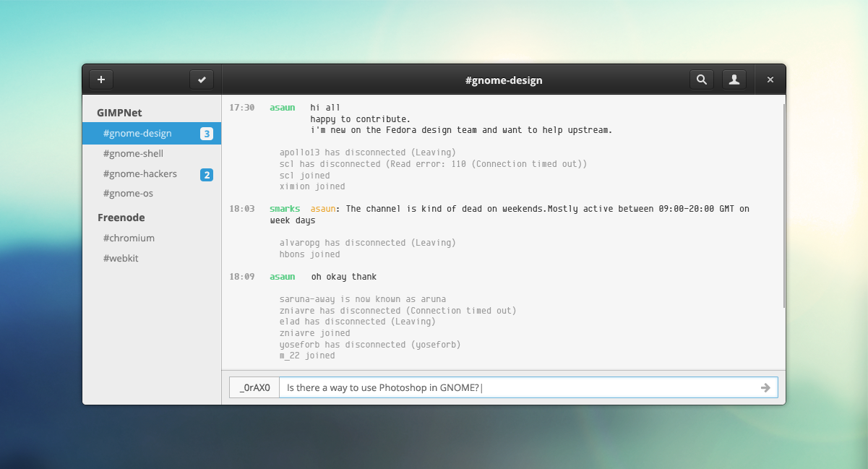This screenshot has height=469, width=868.
Task: Click the "oh okay thank" message
Action: 344,277
